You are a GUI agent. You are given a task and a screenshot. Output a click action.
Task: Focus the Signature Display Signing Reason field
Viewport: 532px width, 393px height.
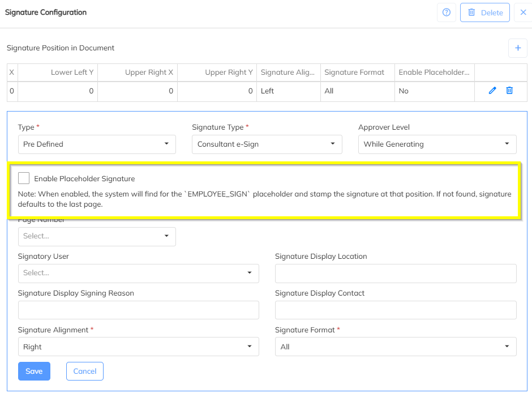(x=138, y=310)
